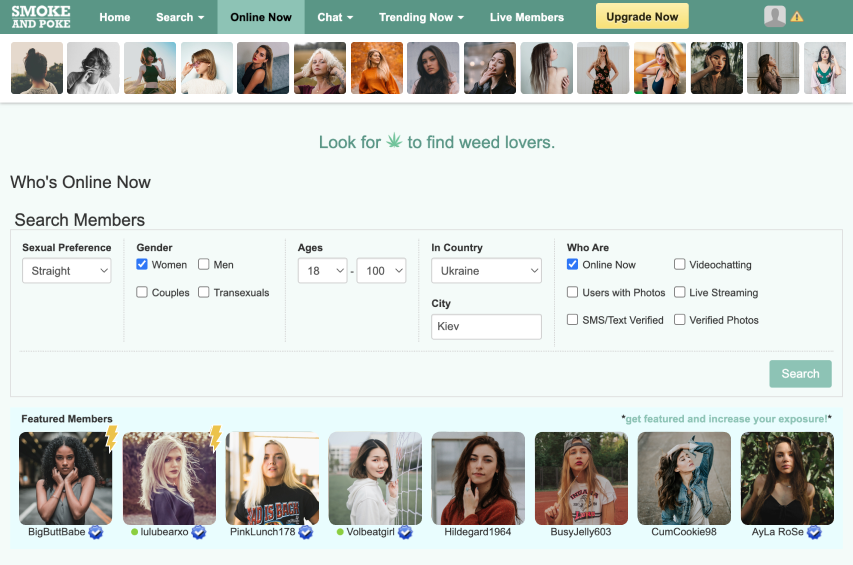Viewport: 853px width, 565px height.
Task: Open BusyJelly603's featured photo
Action: (x=582, y=479)
